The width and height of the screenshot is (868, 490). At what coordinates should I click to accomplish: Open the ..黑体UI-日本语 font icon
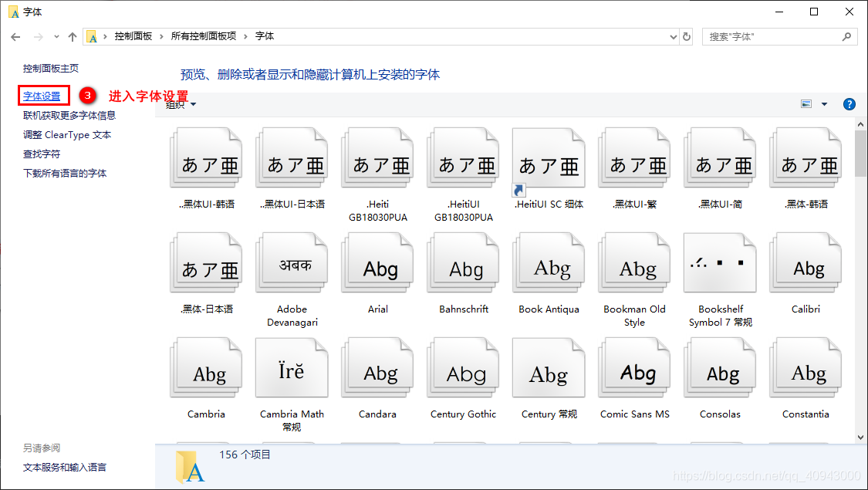[x=292, y=158]
